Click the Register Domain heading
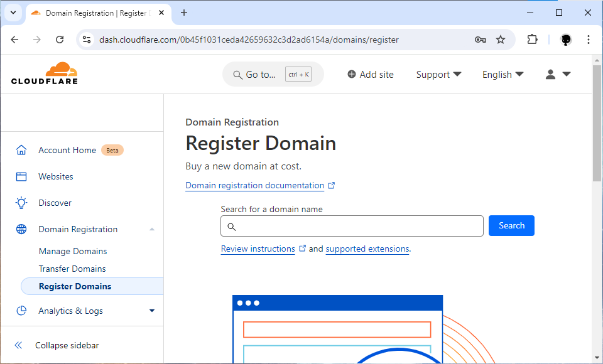 pyautogui.click(x=261, y=143)
